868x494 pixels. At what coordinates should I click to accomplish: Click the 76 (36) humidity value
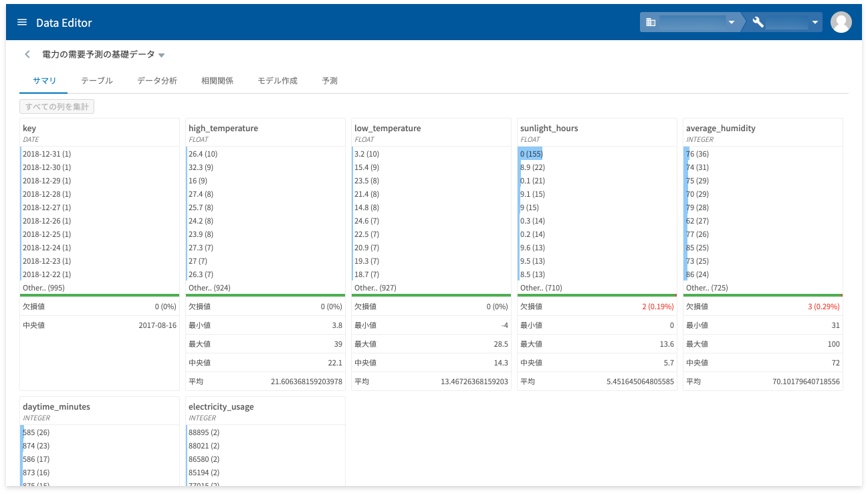click(697, 154)
